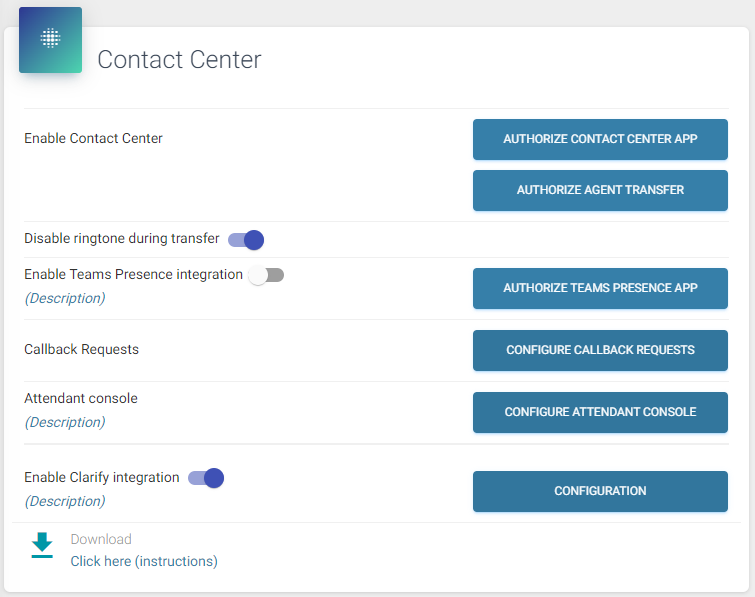Click the Contact Center logo icon

pos(50,40)
